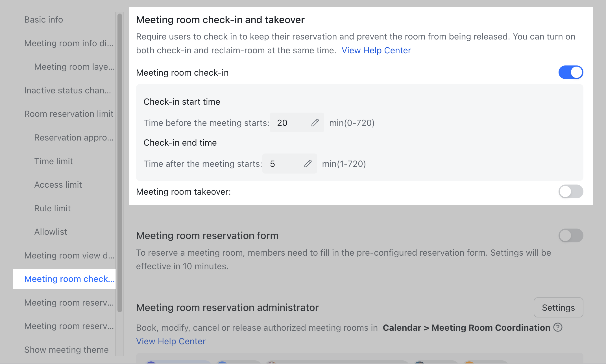Click the help icon next to Meeting Room Coordination

tap(557, 327)
